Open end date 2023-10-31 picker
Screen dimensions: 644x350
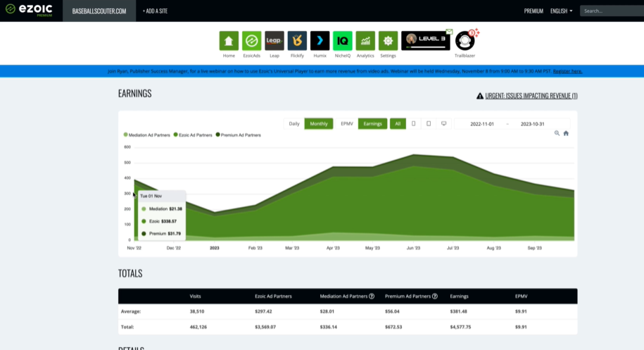click(x=532, y=124)
